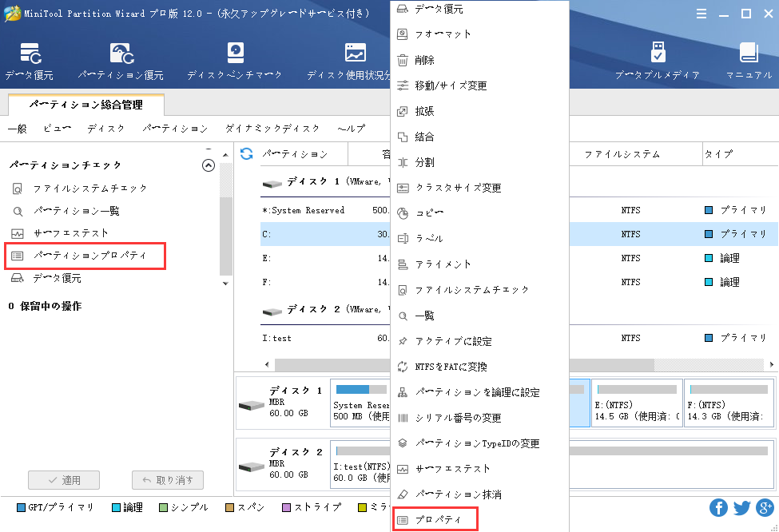Click the sidebar scrollbar down arrow
This screenshot has height=532, width=779.
(x=225, y=284)
